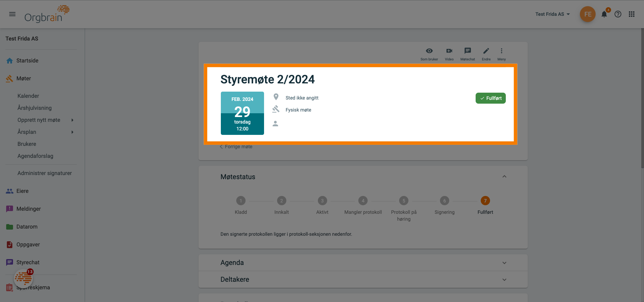Click the Spørreskjema clipboard icon
The height and width of the screenshot is (302, 644).
(x=10, y=288)
